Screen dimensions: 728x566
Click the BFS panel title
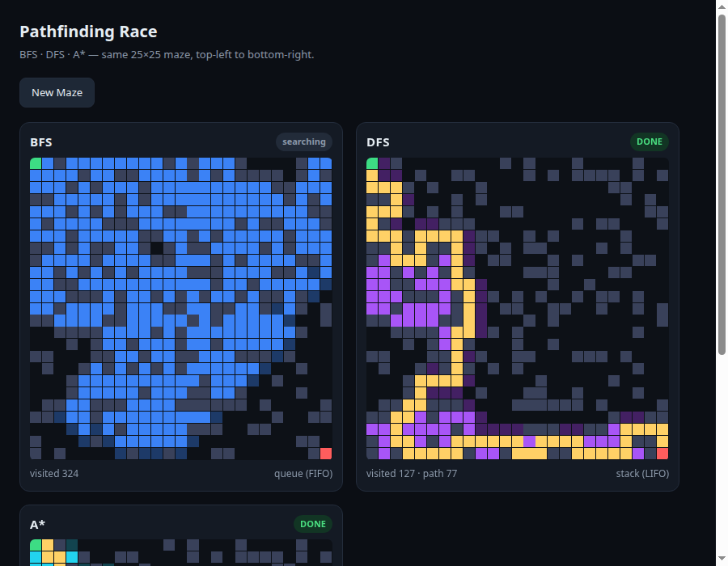[41, 142]
